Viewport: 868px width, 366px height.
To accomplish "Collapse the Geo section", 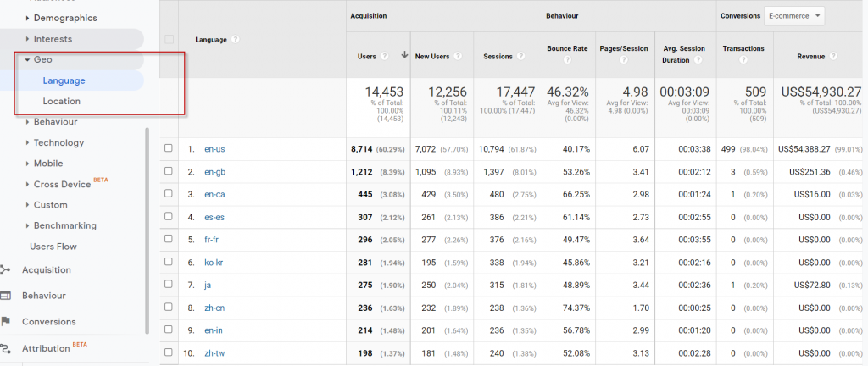I will tap(42, 60).
